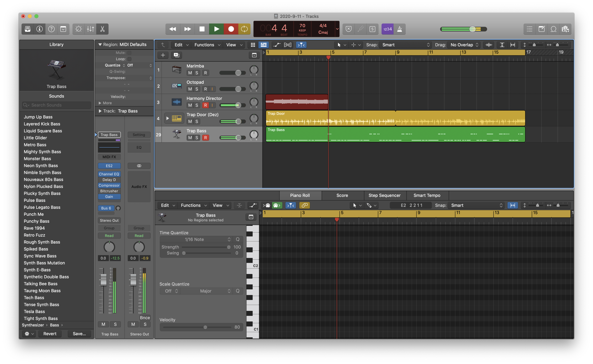Expand the Track: Trap Bass inspector section
The width and height of the screenshot is (593, 364).
(x=100, y=111)
